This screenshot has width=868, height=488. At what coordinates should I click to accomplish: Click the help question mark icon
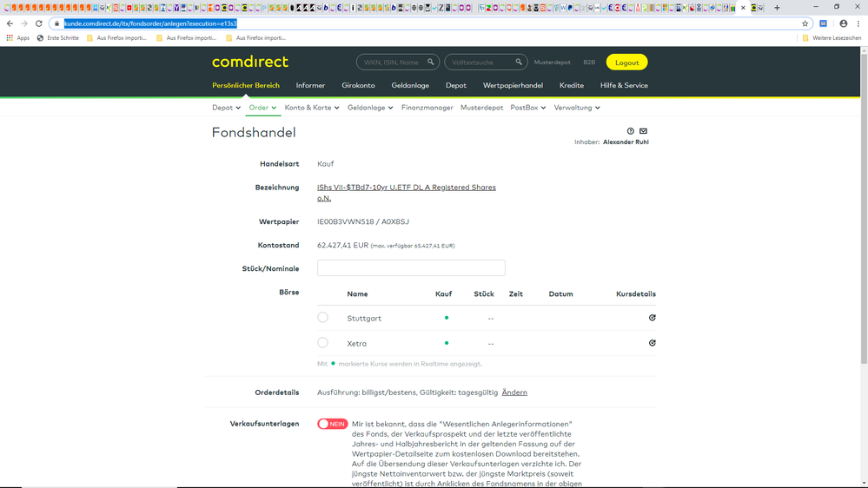click(x=631, y=131)
